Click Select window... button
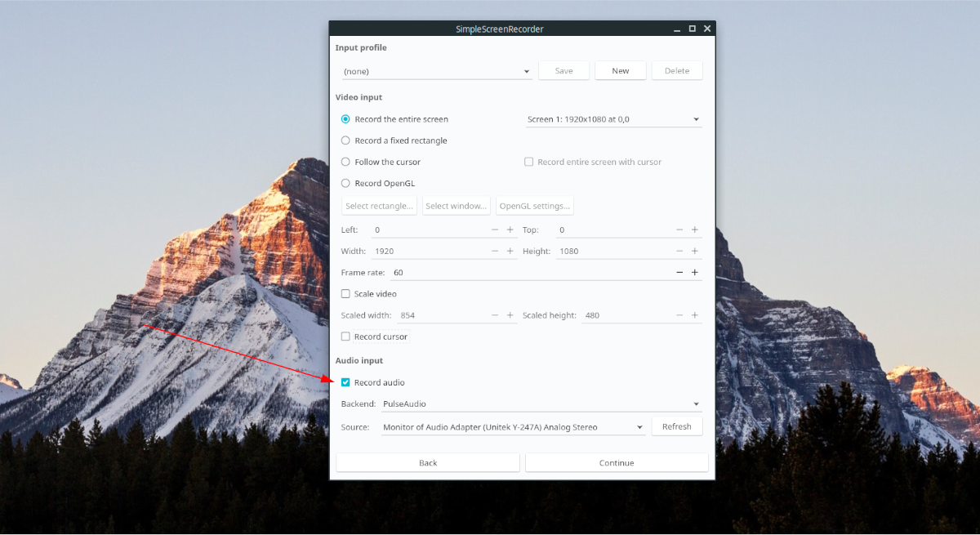This screenshot has height=535, width=980. 456,206
